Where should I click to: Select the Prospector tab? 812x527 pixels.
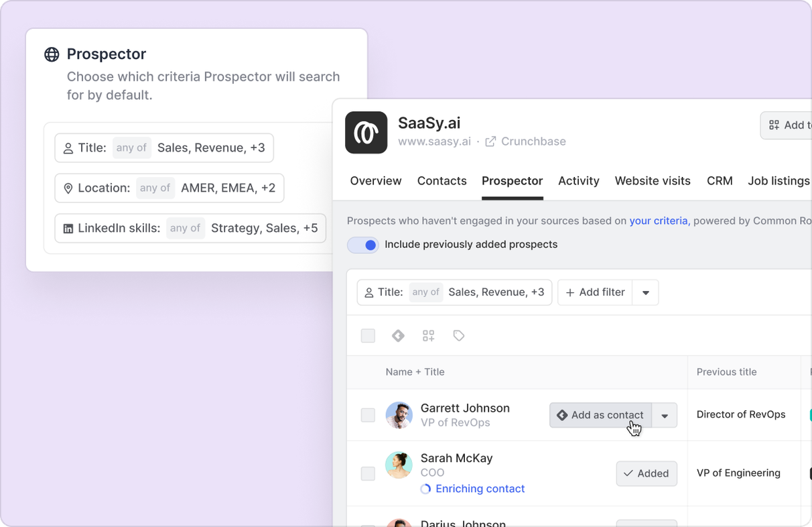[x=513, y=181]
